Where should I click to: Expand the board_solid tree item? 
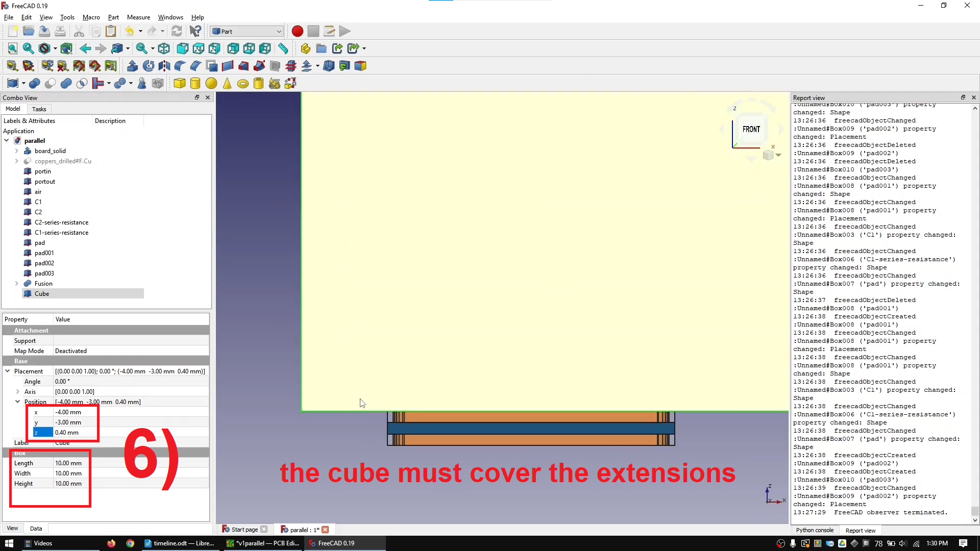point(16,151)
